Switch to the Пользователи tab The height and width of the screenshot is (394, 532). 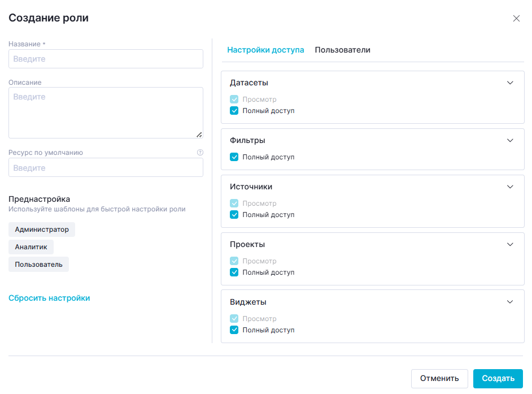tap(342, 50)
